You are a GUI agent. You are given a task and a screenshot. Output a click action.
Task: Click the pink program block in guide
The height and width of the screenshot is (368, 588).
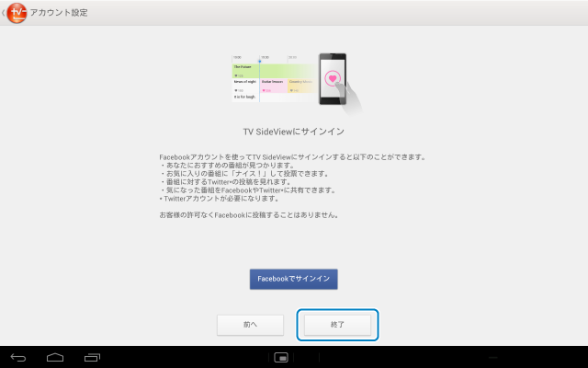(273, 86)
